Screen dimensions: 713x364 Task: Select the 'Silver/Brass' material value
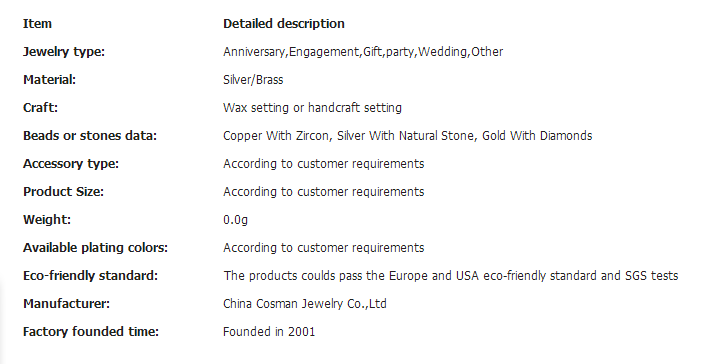tap(253, 80)
